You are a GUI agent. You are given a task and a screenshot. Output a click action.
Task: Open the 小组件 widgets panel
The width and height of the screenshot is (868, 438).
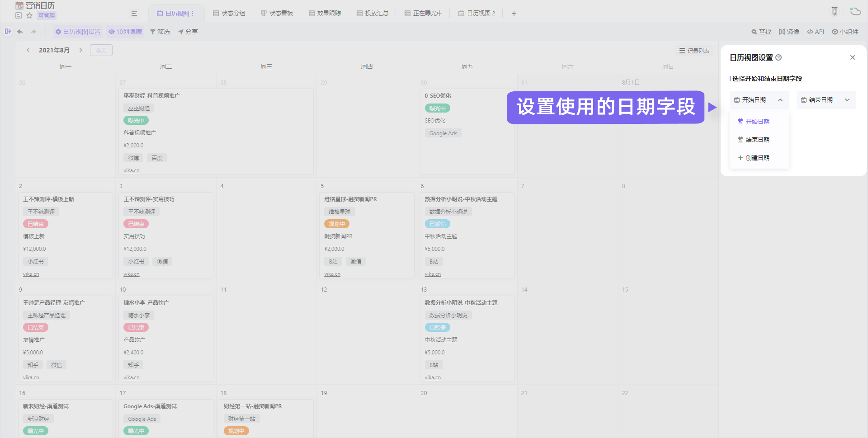click(845, 32)
